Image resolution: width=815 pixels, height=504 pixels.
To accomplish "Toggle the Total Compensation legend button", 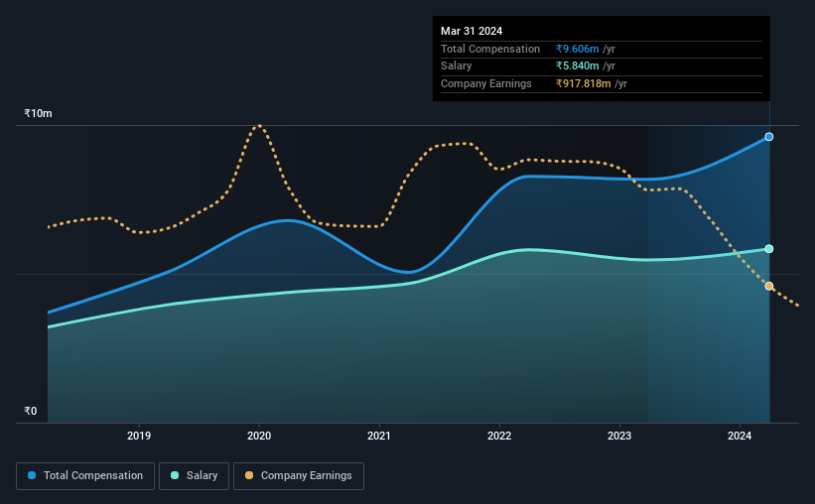I will point(85,476).
